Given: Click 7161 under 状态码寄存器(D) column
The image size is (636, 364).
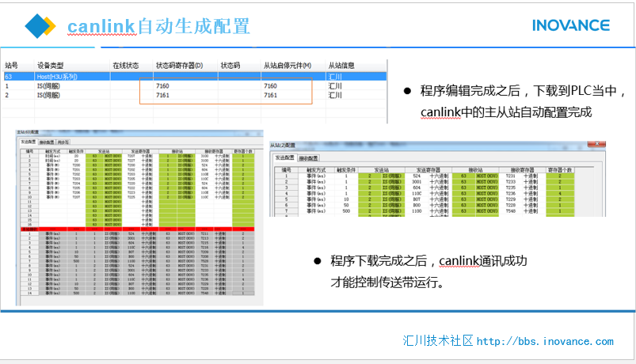Looking at the screenshot, I should 162,95.
